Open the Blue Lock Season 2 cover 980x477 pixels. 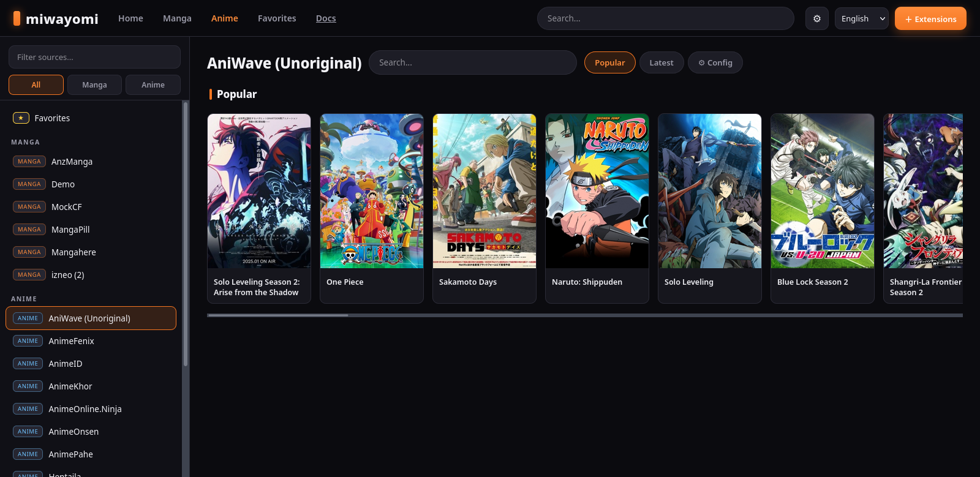tap(823, 191)
